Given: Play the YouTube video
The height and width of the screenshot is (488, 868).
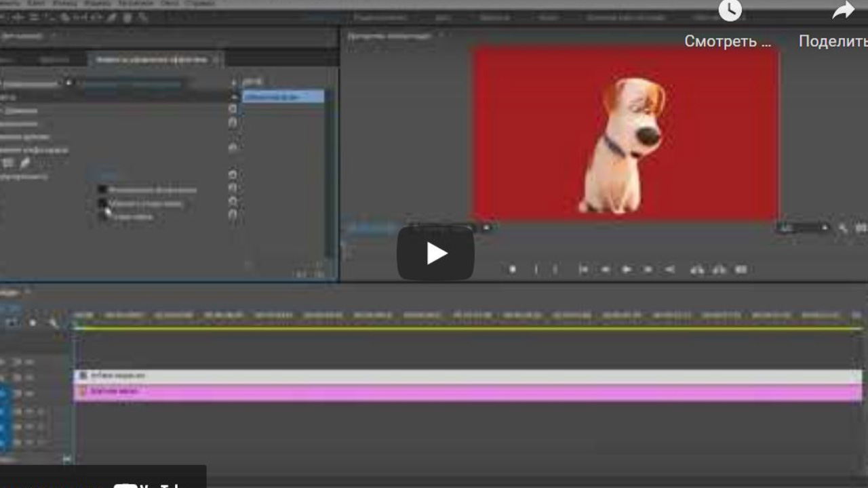Looking at the screenshot, I should pyautogui.click(x=435, y=253).
